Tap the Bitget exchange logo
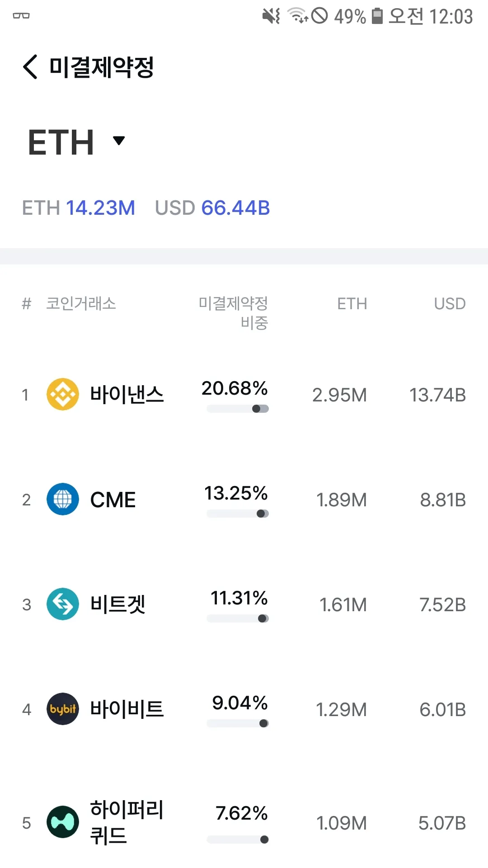The height and width of the screenshot is (868, 488). pyautogui.click(x=63, y=604)
